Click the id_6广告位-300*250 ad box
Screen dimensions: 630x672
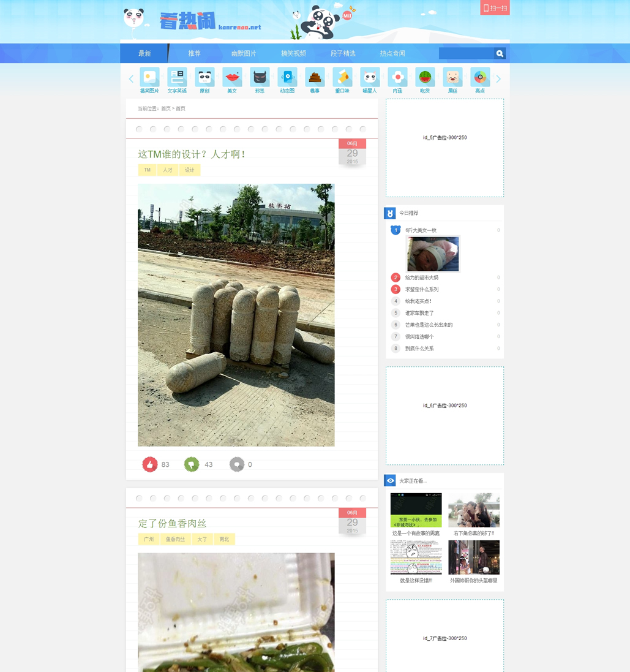[444, 415]
